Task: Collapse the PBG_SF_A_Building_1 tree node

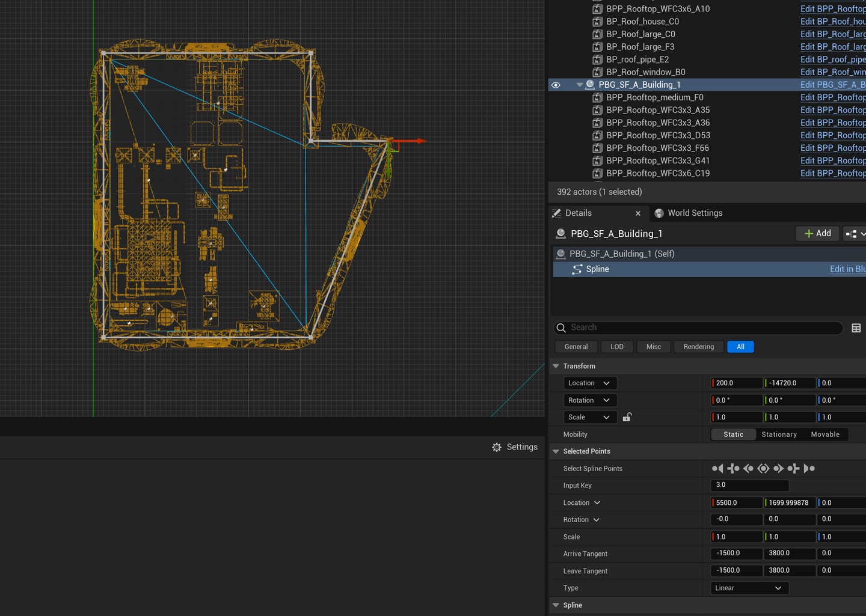Action: pos(579,85)
